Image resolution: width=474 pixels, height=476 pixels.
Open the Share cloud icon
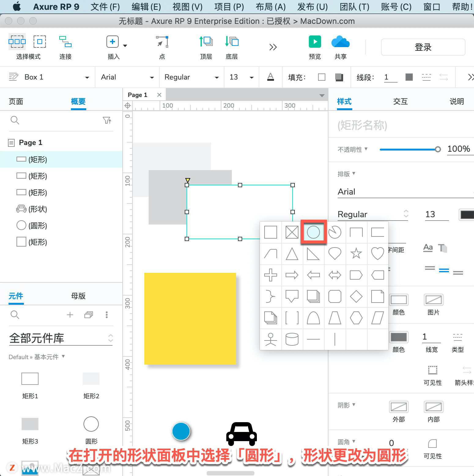340,42
